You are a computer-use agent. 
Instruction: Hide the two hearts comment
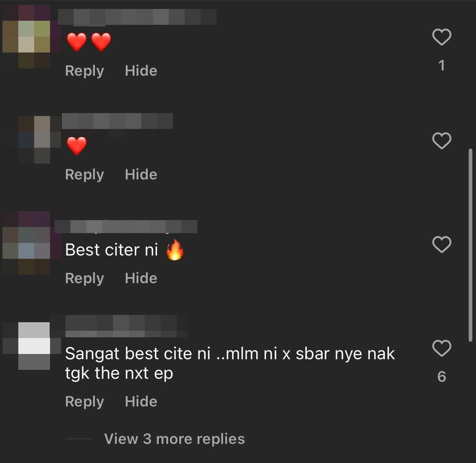[x=141, y=71]
